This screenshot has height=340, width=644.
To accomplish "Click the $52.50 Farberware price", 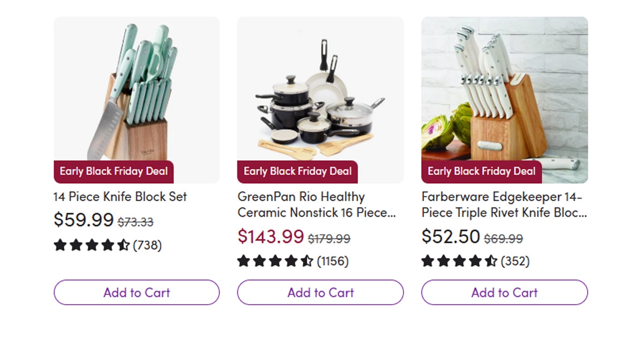I will 451,236.
